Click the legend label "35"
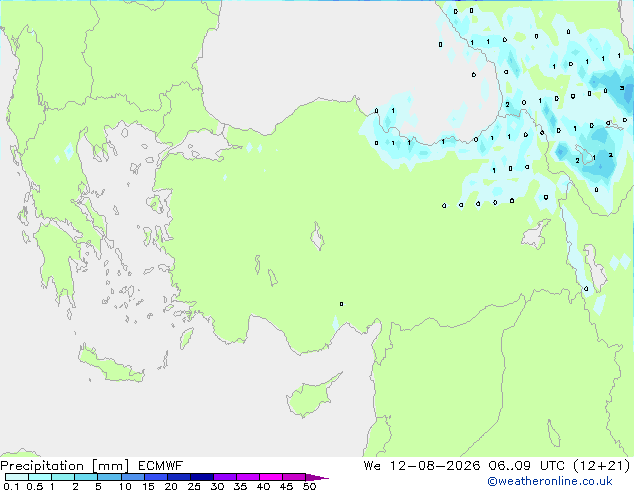 click(240, 486)
